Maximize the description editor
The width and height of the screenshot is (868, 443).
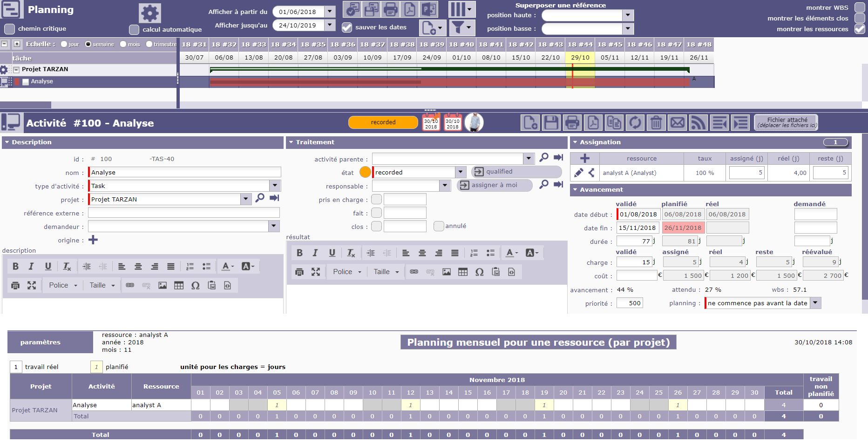click(x=32, y=285)
